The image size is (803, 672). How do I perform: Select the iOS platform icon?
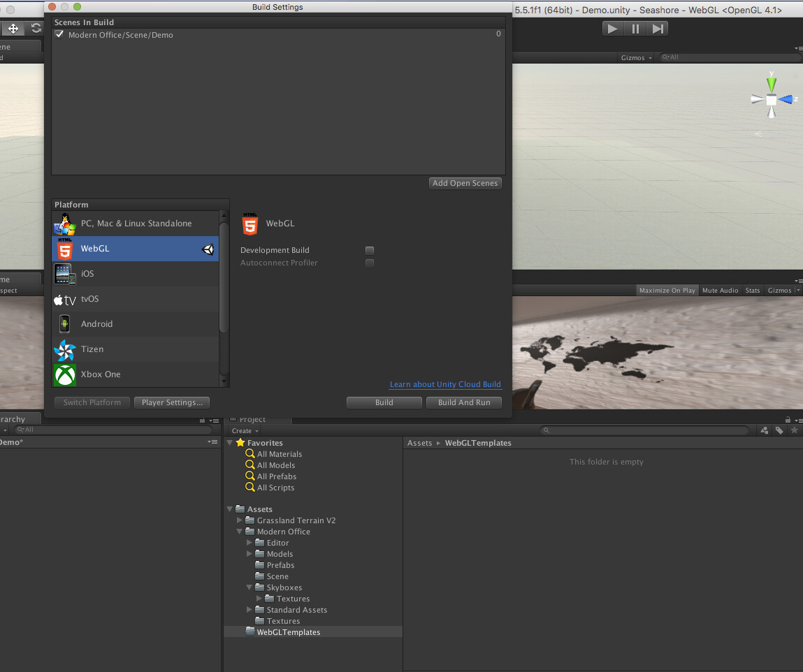pyautogui.click(x=64, y=273)
